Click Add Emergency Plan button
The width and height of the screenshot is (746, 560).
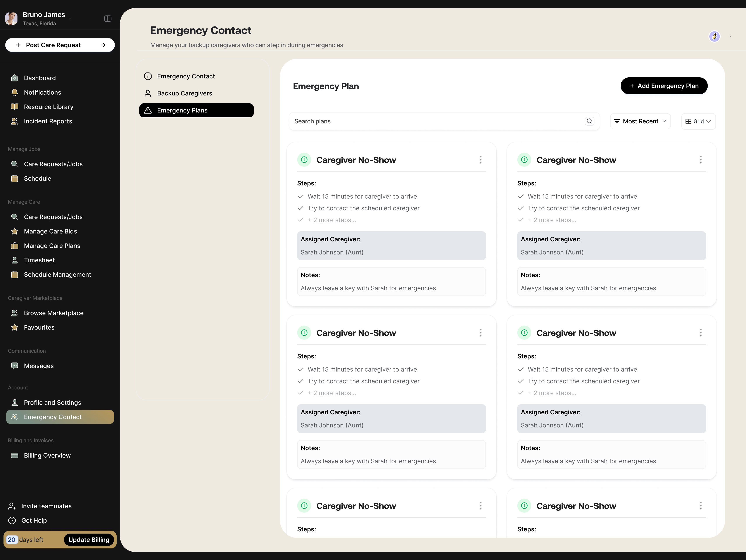[x=664, y=86]
